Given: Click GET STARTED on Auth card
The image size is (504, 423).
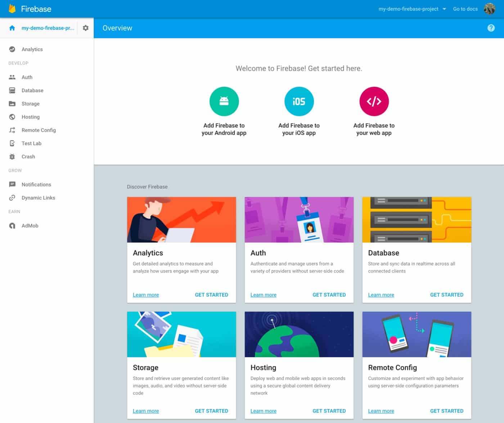Looking at the screenshot, I should [329, 295].
